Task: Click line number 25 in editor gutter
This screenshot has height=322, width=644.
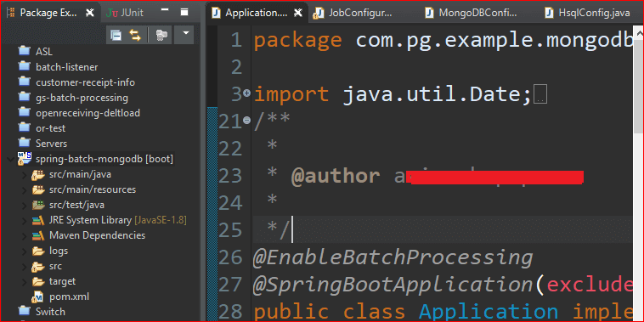Action: click(231, 230)
